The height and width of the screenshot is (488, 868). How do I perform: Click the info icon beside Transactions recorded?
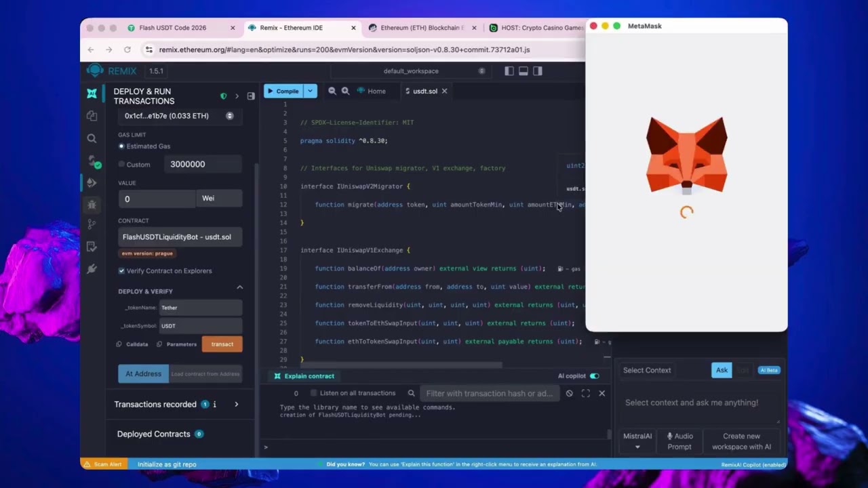coord(215,404)
